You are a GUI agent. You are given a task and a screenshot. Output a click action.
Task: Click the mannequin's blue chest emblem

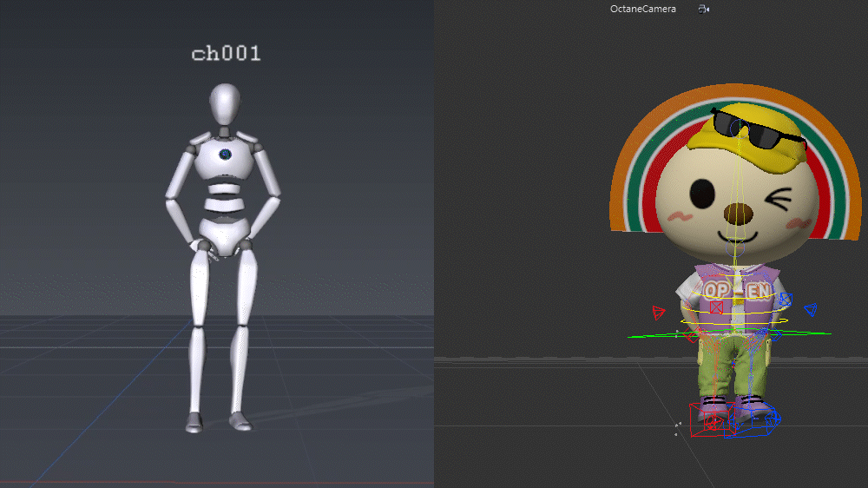(225, 154)
